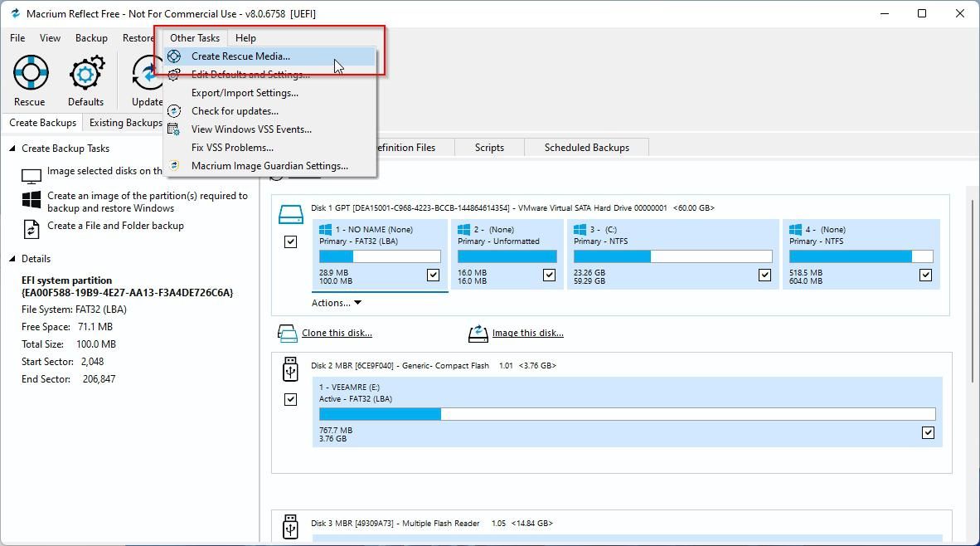Screen dimensions: 980x546
Task: Open the Defaults gear toolbar icon
Action: pyautogui.click(x=86, y=72)
